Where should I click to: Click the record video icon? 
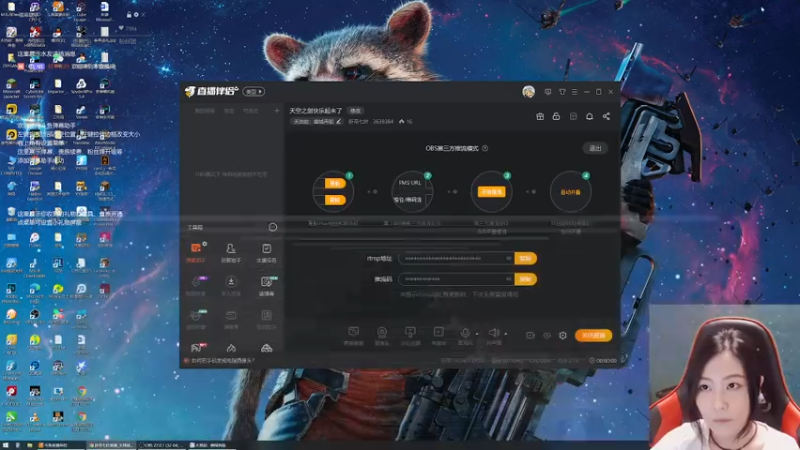[x=530, y=335]
